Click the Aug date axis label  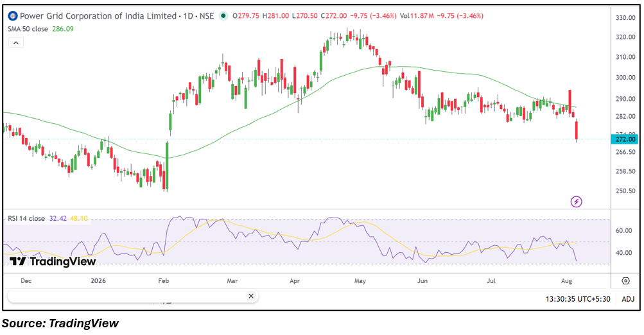566,281
